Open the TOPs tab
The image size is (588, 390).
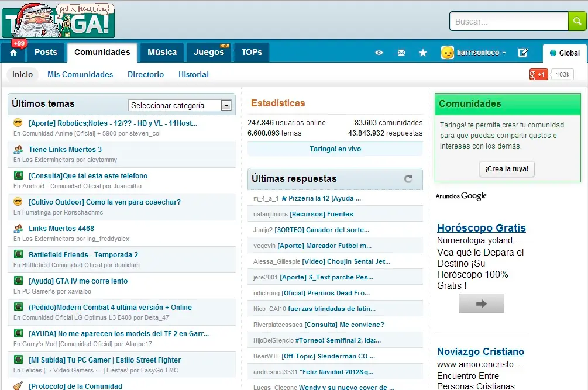252,52
